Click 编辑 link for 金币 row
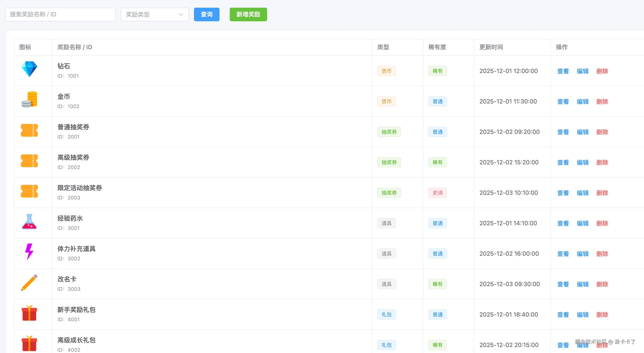This screenshot has height=353, width=644. coord(583,102)
